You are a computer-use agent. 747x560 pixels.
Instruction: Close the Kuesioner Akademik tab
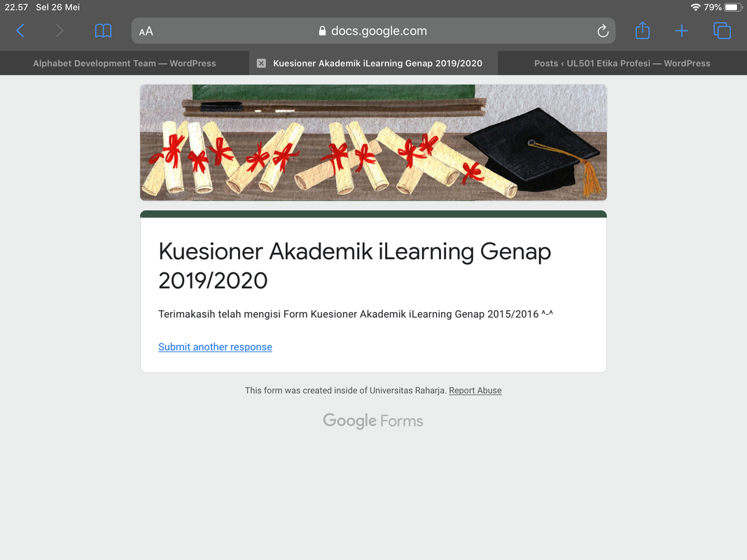tap(261, 63)
